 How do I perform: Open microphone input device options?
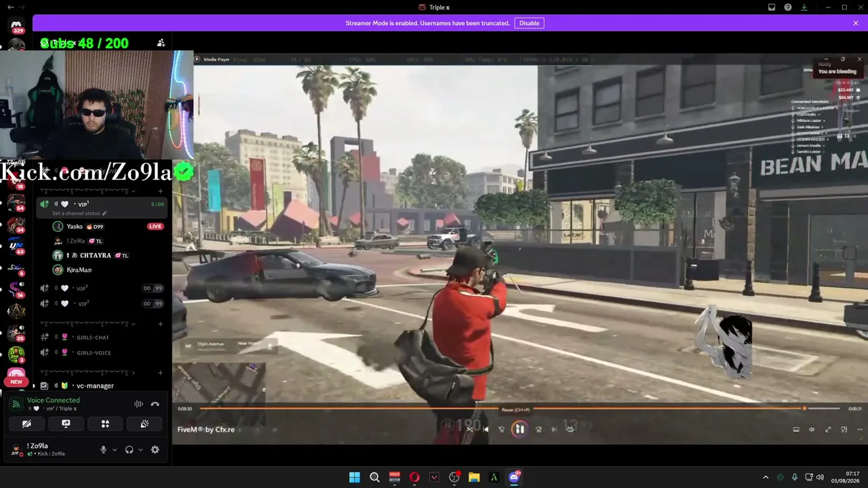click(x=115, y=449)
